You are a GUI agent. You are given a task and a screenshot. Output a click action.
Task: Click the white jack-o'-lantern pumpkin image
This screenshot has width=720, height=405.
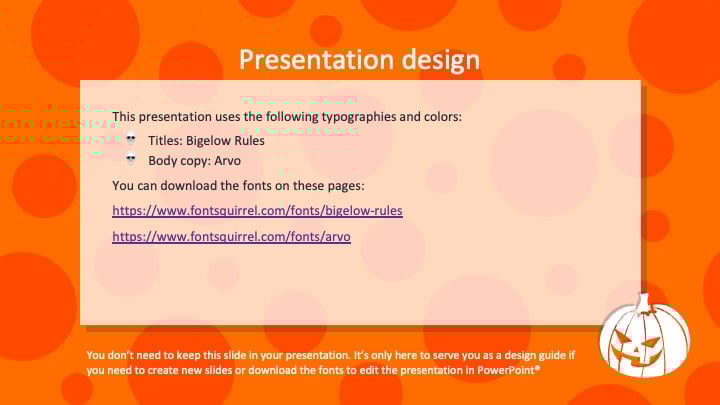coord(644,336)
